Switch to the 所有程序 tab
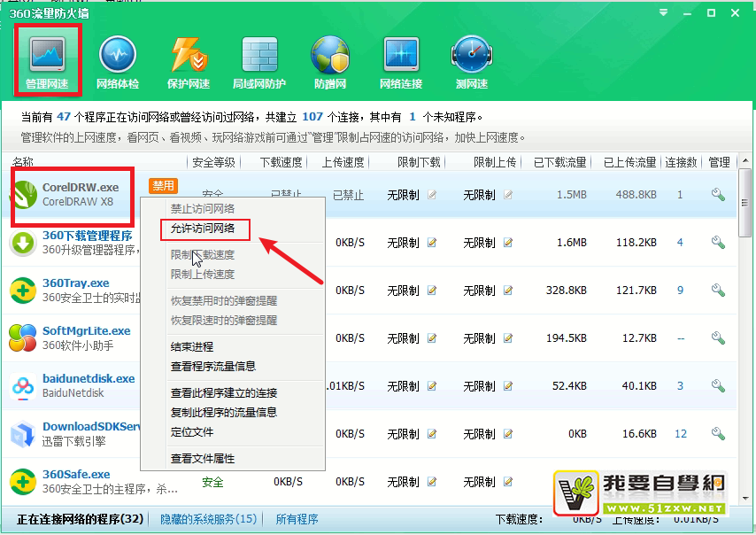756x535 pixels. 297,519
